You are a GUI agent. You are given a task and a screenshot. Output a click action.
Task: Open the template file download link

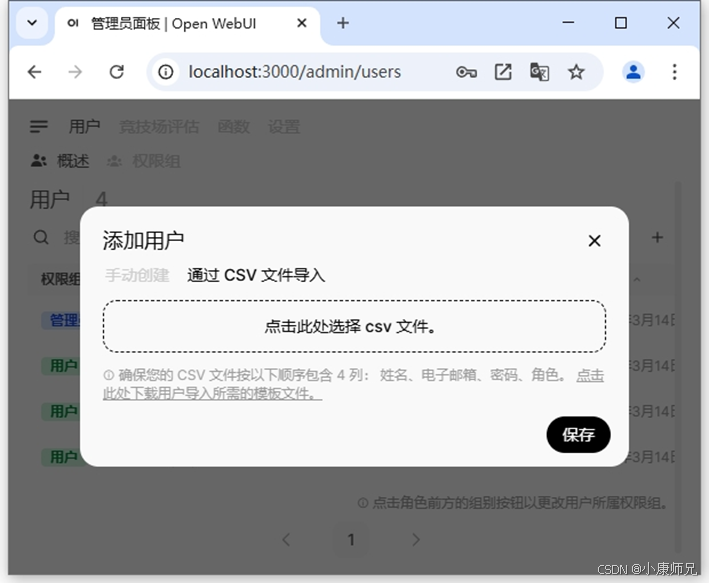coord(213,393)
